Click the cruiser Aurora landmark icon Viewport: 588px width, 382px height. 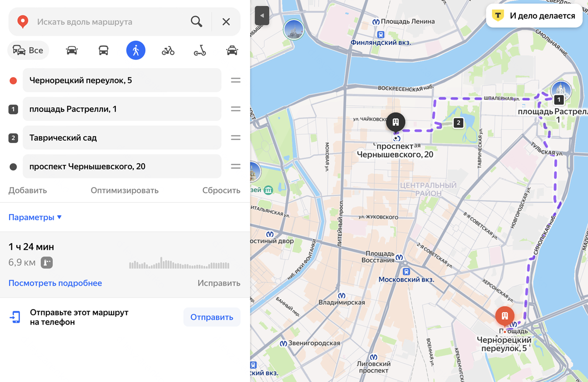pyautogui.click(x=294, y=30)
